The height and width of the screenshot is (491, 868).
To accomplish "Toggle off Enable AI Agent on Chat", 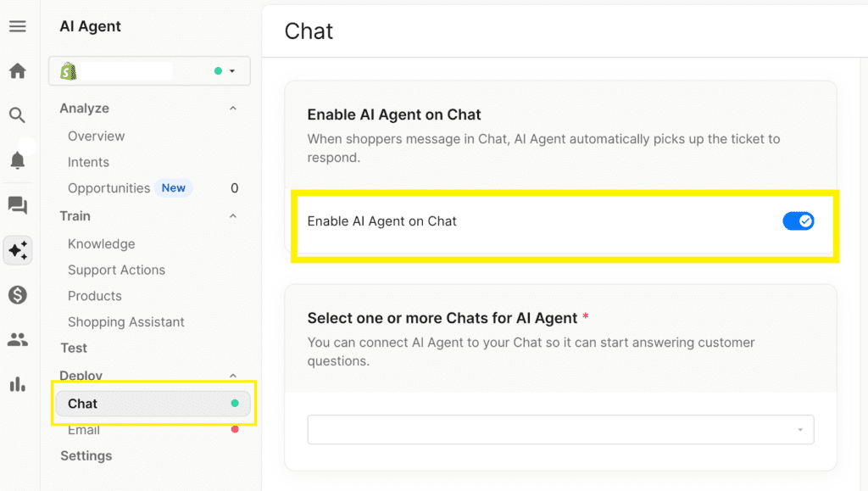I will tap(798, 220).
